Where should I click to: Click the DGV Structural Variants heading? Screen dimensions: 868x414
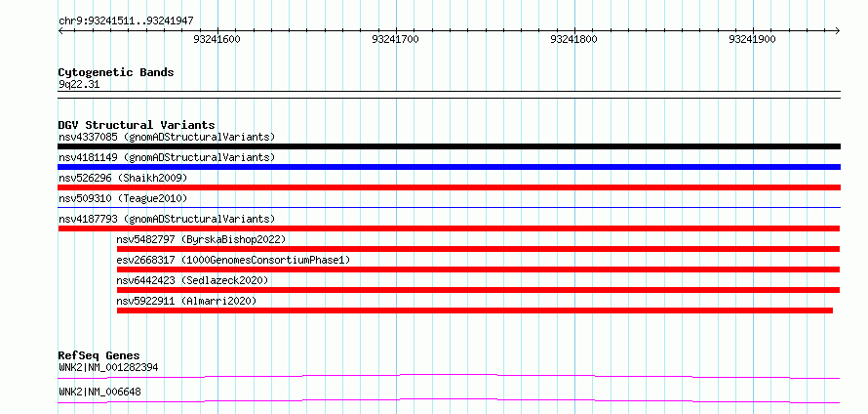[137, 125]
